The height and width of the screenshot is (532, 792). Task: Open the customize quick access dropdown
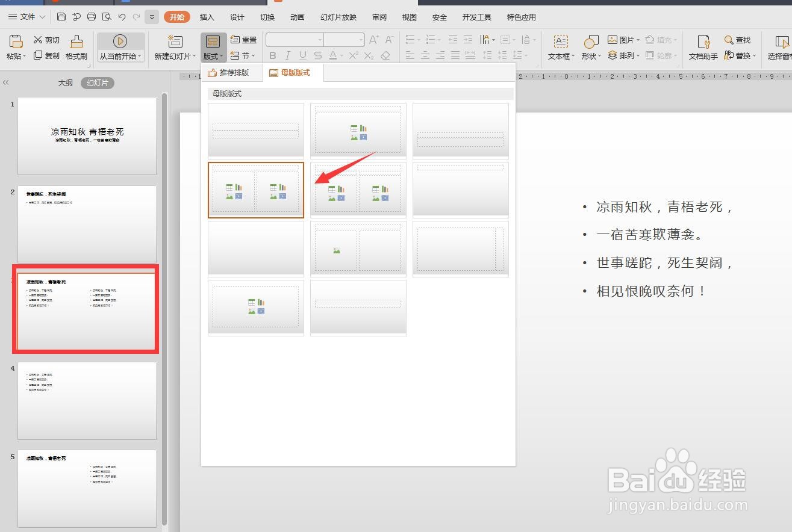pos(152,17)
